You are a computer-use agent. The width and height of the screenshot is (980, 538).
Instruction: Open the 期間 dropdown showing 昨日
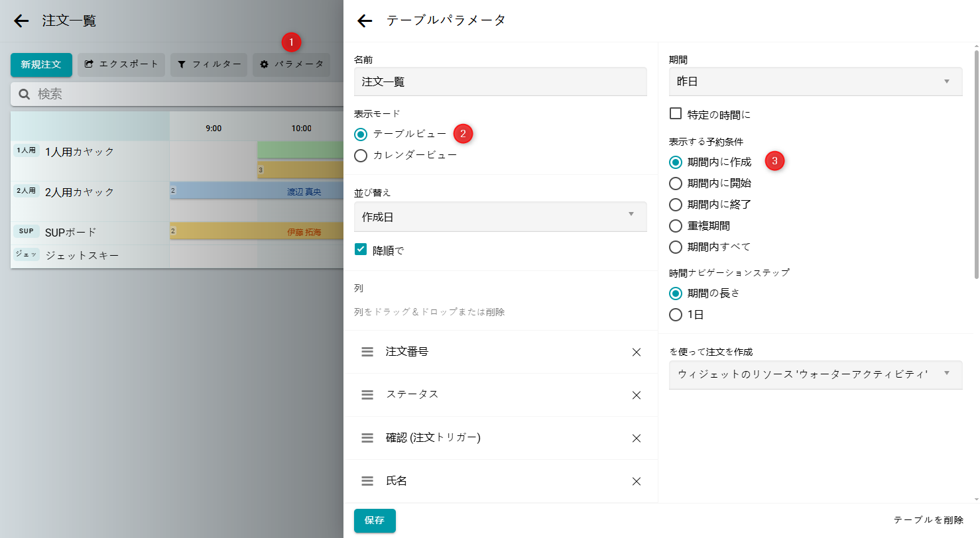point(816,81)
